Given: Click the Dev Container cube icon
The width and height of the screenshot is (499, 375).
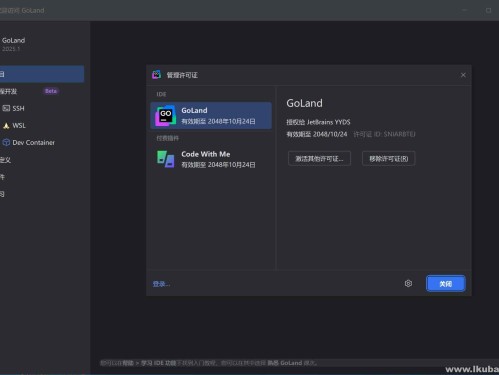Looking at the screenshot, I should tap(6, 142).
